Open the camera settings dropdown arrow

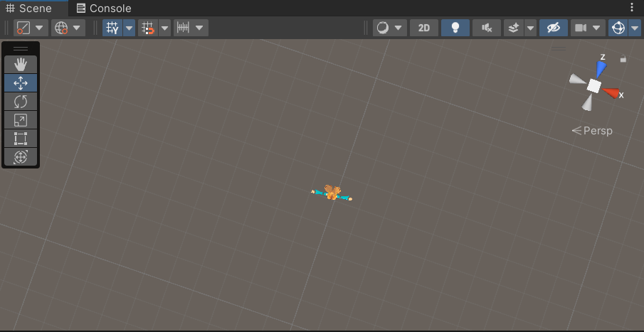597,28
